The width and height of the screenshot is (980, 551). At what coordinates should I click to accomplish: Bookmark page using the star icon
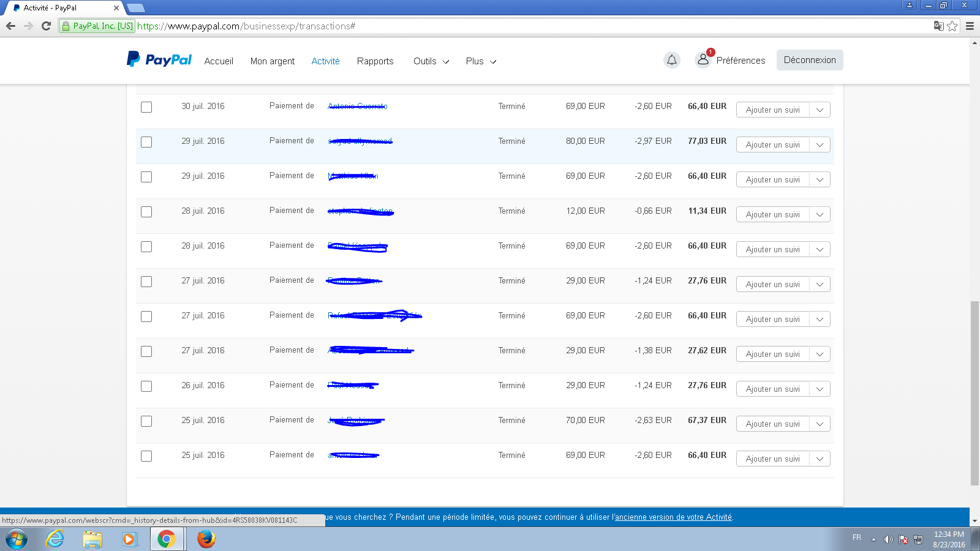tap(952, 26)
